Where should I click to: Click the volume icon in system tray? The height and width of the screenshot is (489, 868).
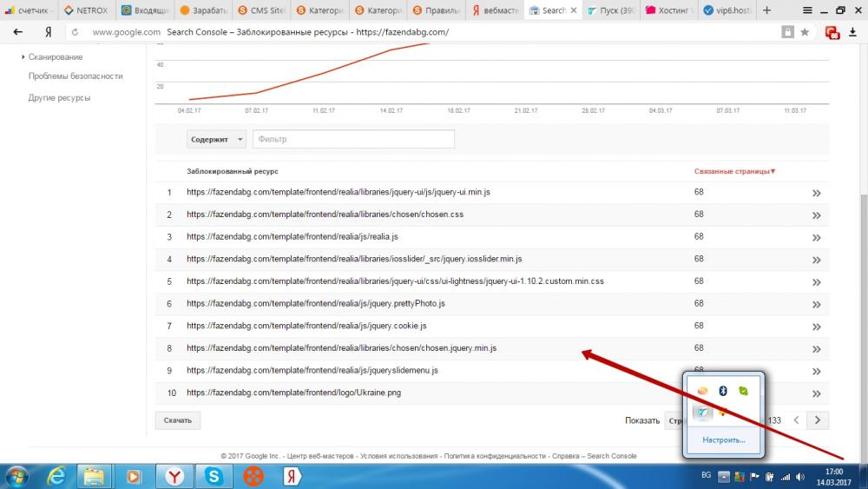(x=800, y=477)
